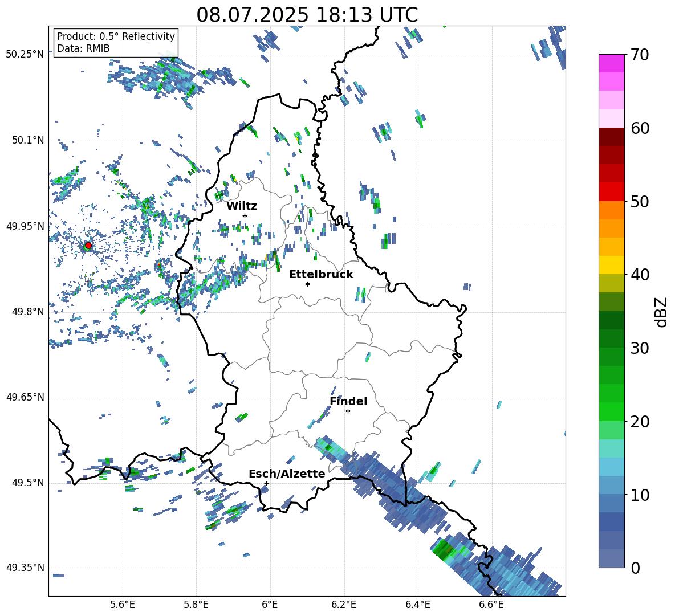Click the bright red colorbar segment above 50
Screen dimensions: 675x616
coord(611,192)
